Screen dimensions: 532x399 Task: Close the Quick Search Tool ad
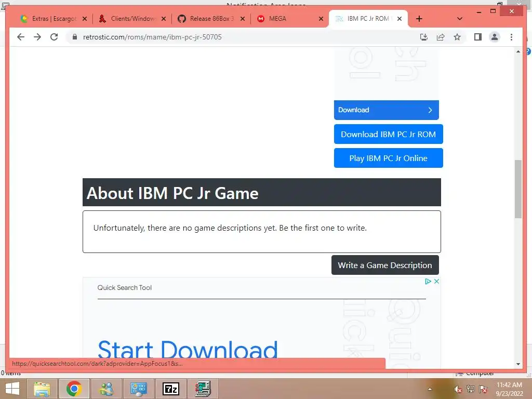pos(436,281)
